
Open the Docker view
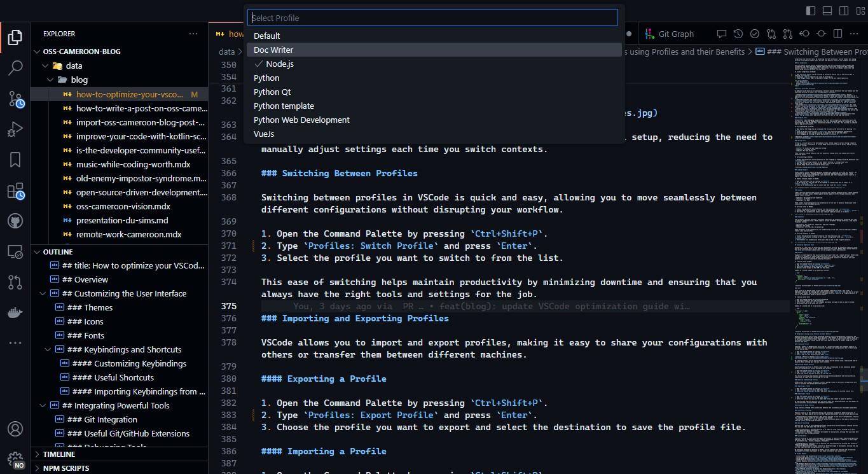(15, 312)
